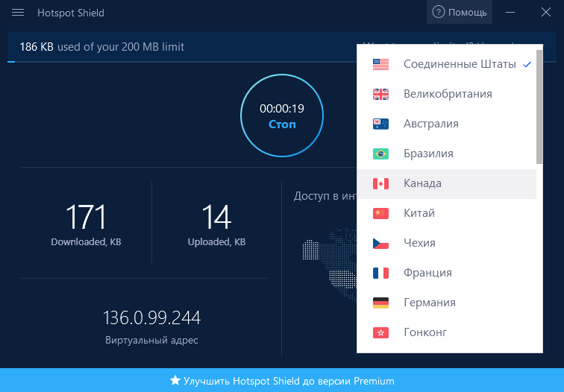Choose Франция in the country list
The width and height of the screenshot is (564, 392).
pyautogui.click(x=446, y=273)
